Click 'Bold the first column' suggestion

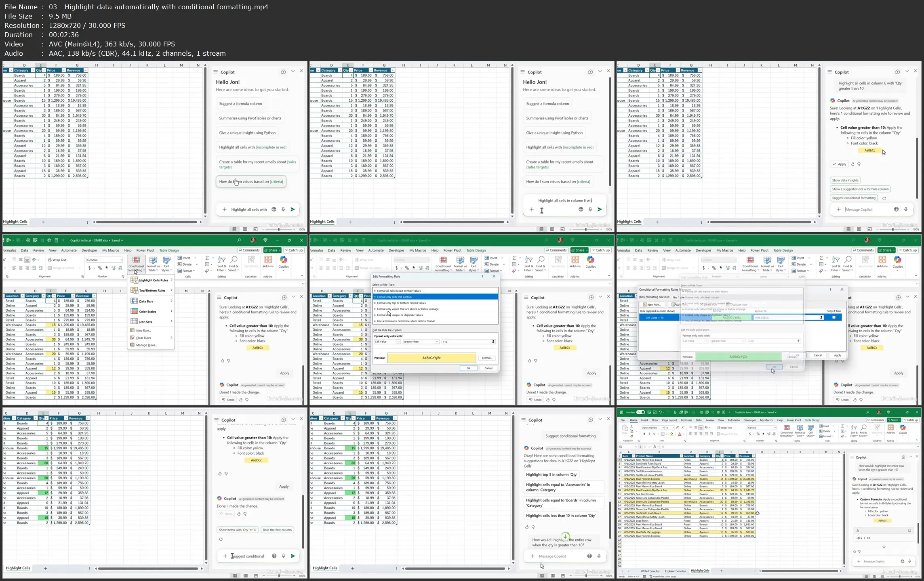[x=277, y=530]
